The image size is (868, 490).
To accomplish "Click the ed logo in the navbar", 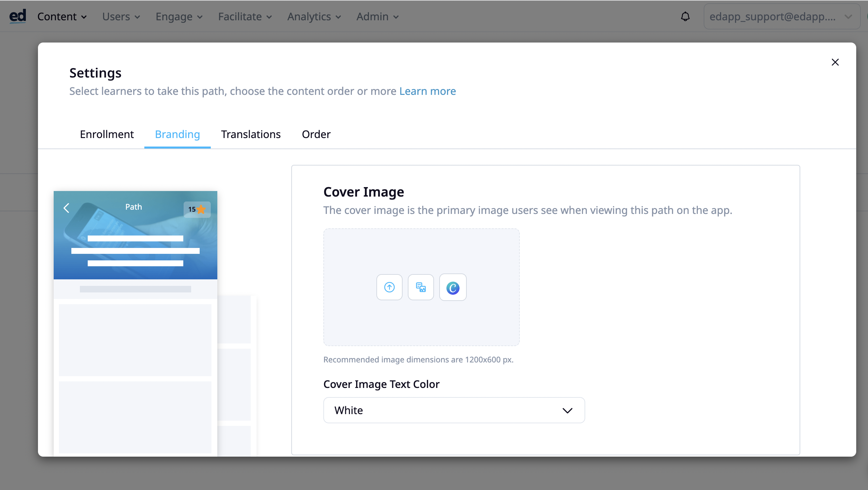I will click(x=18, y=16).
